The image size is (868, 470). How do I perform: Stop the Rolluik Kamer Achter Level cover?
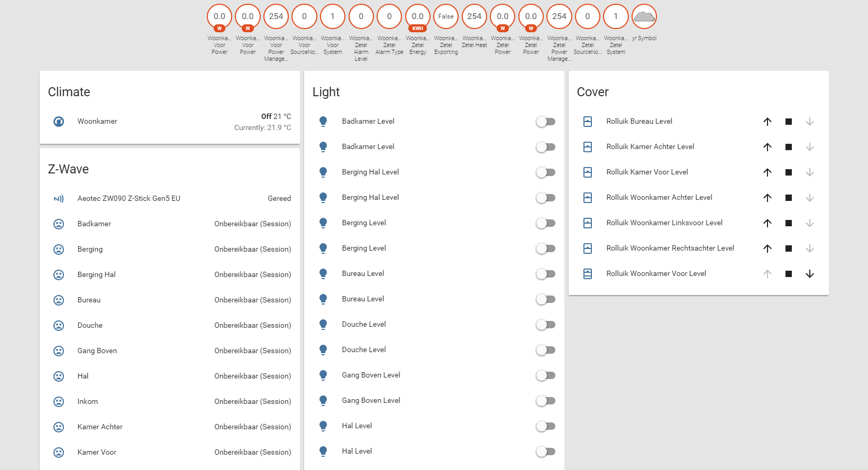pyautogui.click(x=788, y=147)
